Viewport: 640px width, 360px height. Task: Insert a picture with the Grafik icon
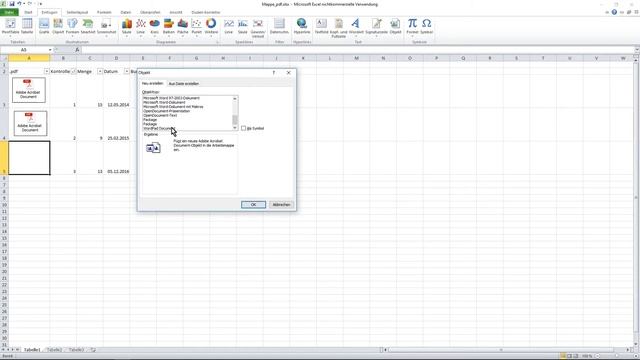pyautogui.click(x=44, y=26)
